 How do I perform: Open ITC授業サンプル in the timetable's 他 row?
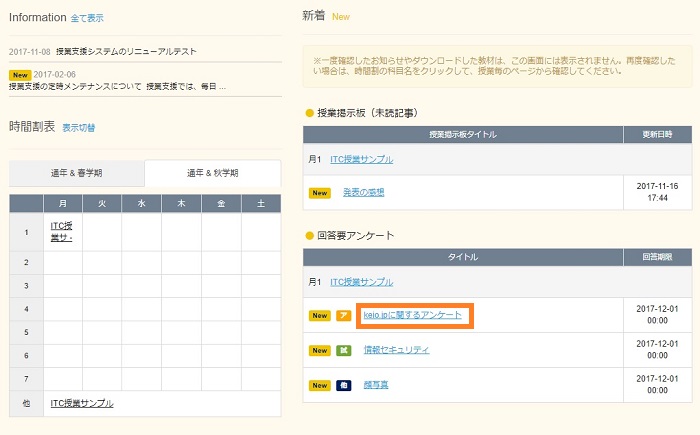pyautogui.click(x=82, y=403)
